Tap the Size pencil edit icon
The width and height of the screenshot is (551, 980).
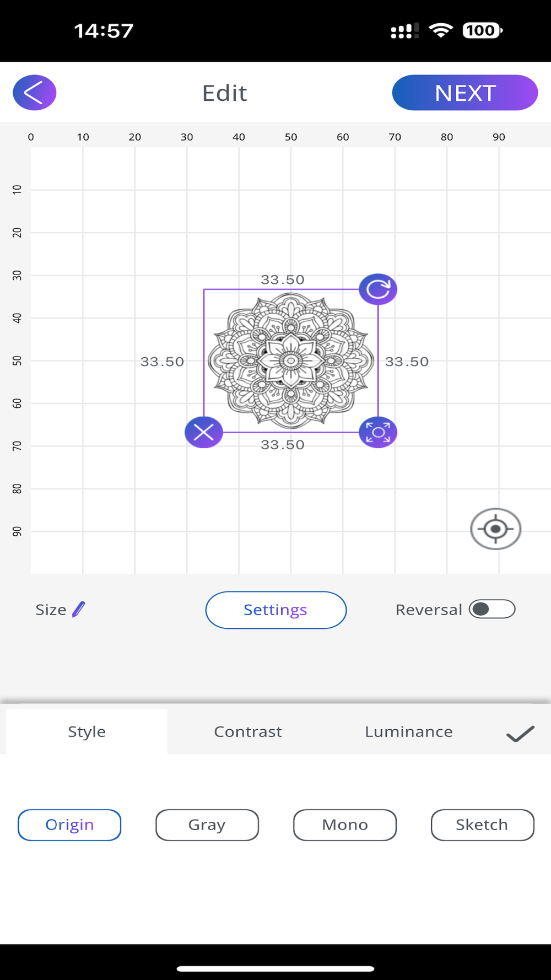(x=79, y=610)
